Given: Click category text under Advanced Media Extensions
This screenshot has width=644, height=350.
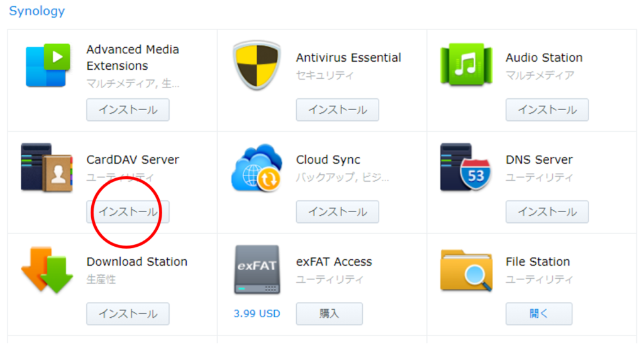Looking at the screenshot, I should coord(133,84).
